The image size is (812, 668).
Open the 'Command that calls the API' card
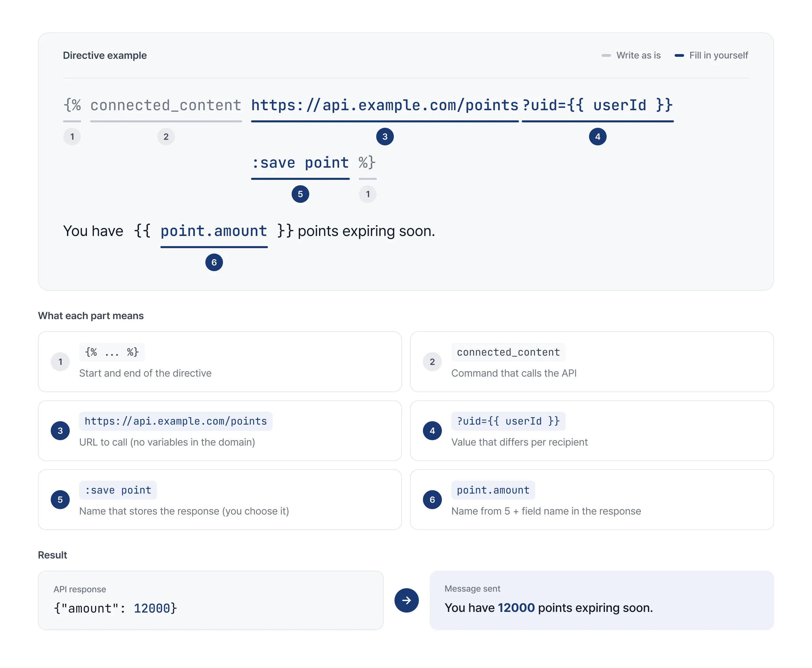[592, 362]
